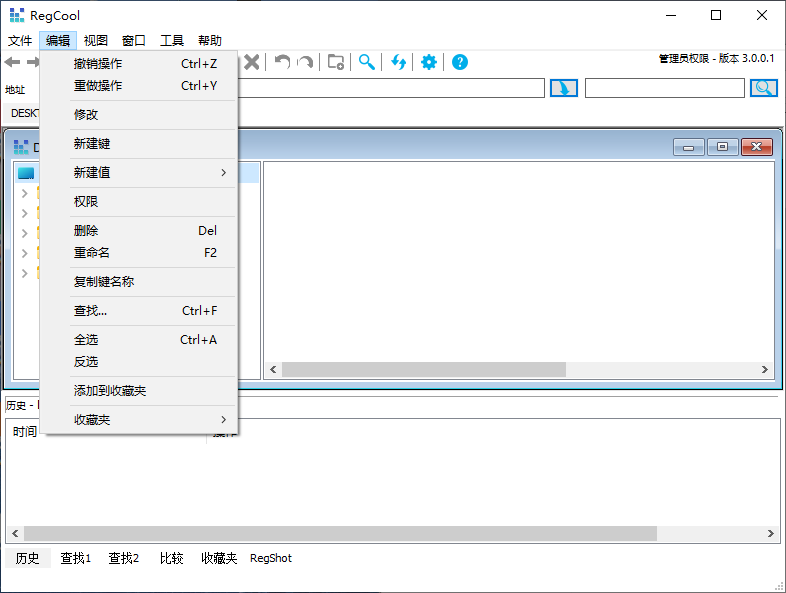Open the 工具 menu
The image size is (786, 593).
pos(172,41)
